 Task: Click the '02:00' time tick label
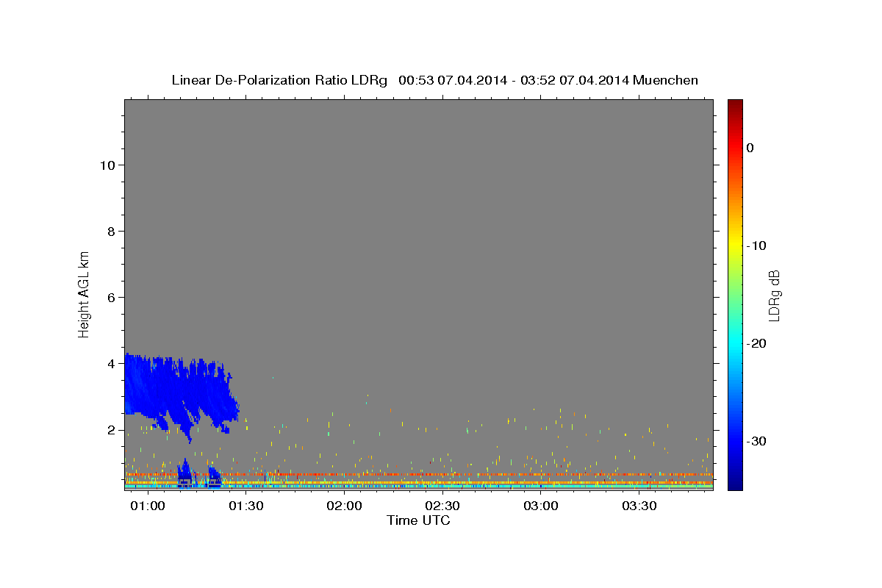pos(344,506)
